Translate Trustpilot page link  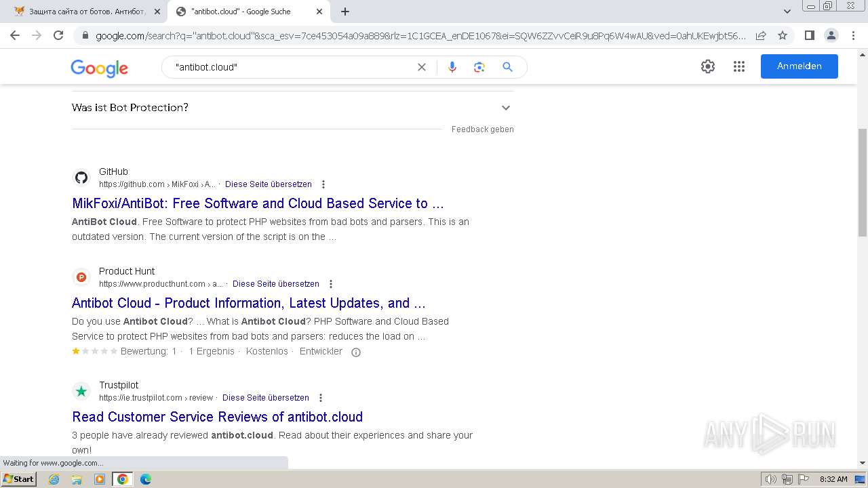pos(266,398)
